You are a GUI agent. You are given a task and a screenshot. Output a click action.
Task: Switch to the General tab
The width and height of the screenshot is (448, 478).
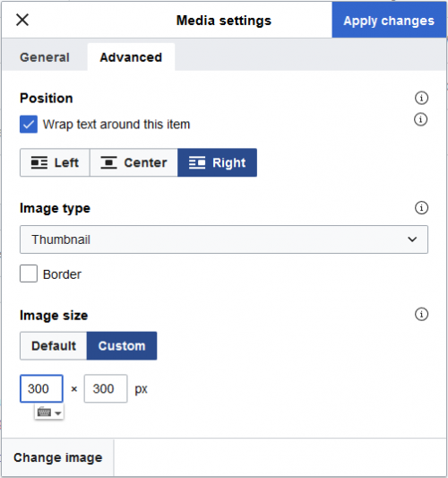click(x=45, y=57)
